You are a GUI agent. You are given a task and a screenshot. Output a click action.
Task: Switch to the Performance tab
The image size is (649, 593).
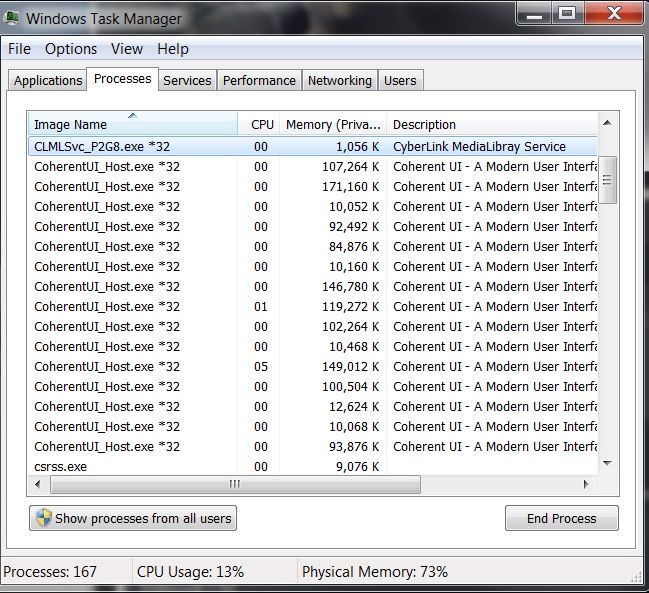[x=259, y=80]
